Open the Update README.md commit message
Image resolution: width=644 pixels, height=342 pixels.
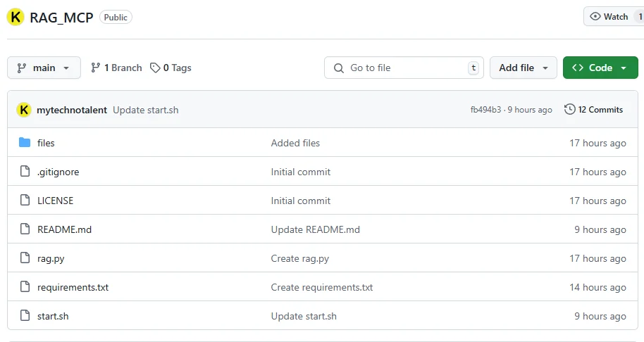(316, 229)
